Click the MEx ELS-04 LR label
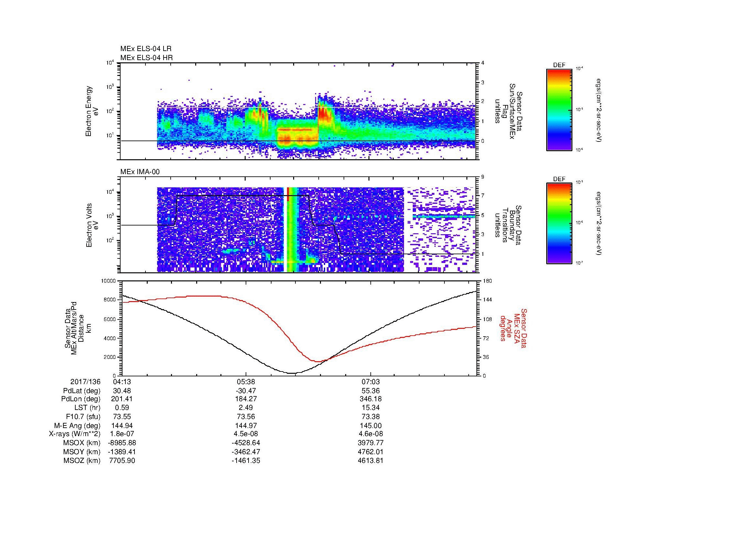Screen dimensions: 756x534 (145, 49)
